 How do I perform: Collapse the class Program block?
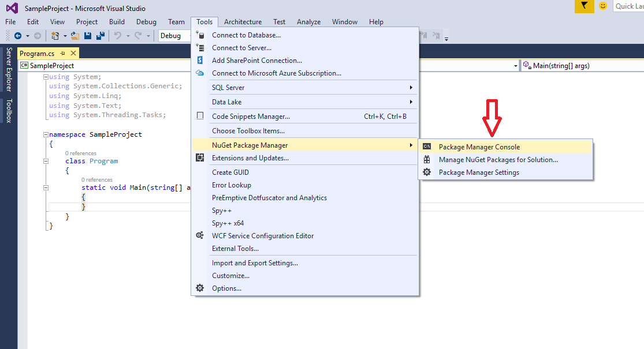click(x=46, y=161)
